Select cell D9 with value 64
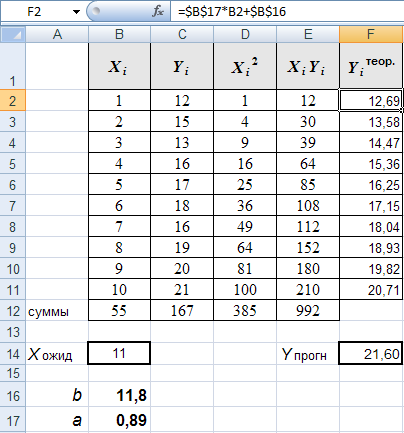Screen dimensions: 404x433 [x=245, y=248]
